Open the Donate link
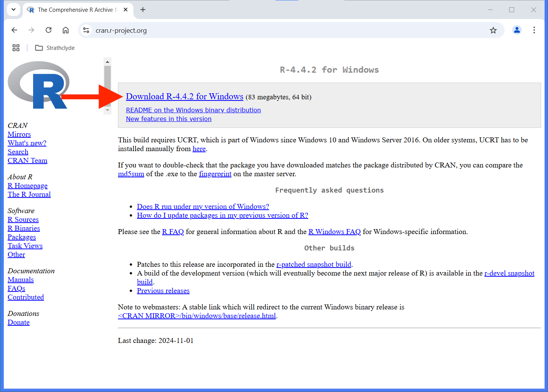The height and width of the screenshot is (392, 548). [x=19, y=322]
